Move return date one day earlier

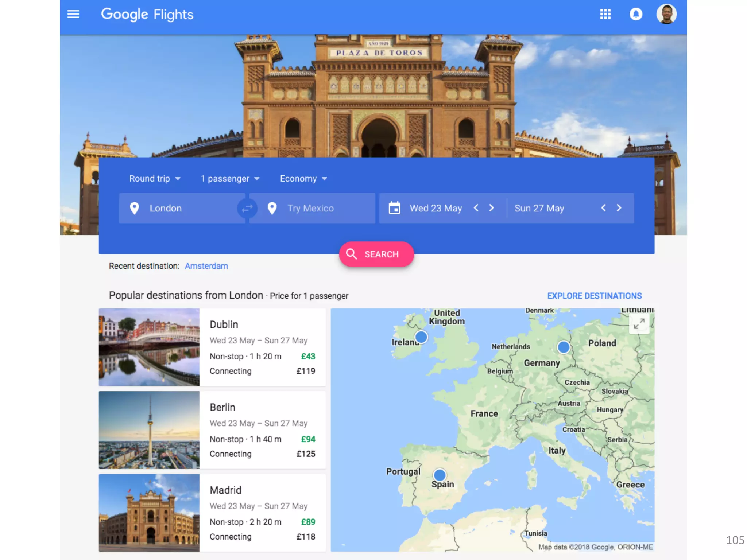[x=603, y=208]
